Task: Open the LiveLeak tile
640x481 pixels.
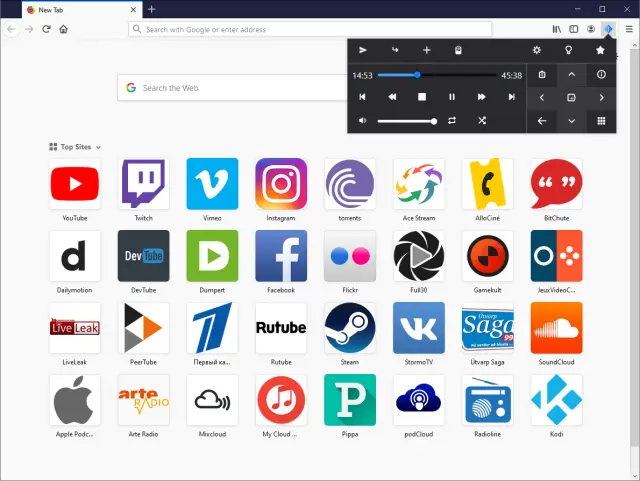Action: [75, 328]
